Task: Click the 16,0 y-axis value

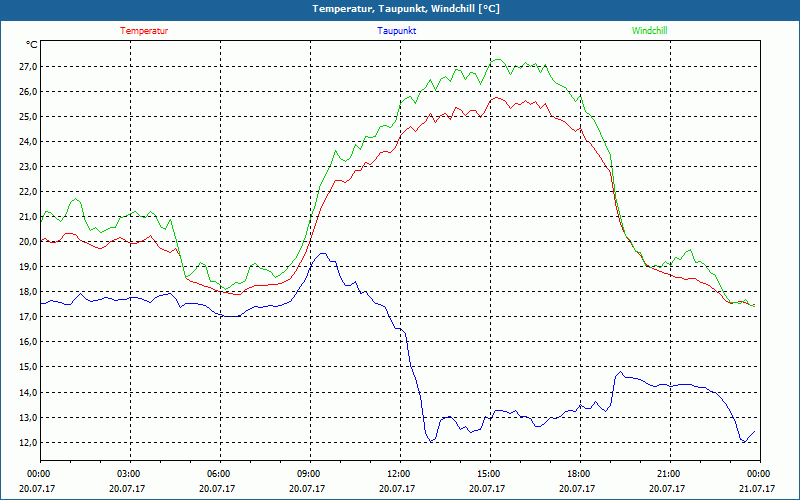Action: [28, 342]
